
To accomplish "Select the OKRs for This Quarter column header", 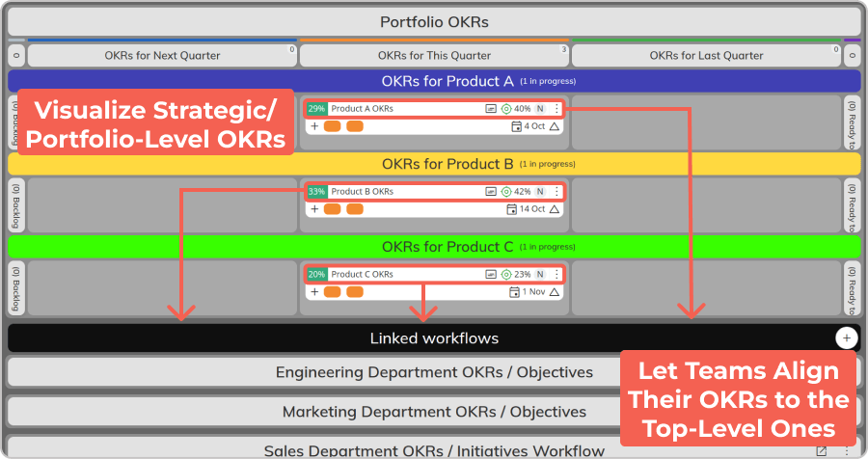I will [x=434, y=55].
